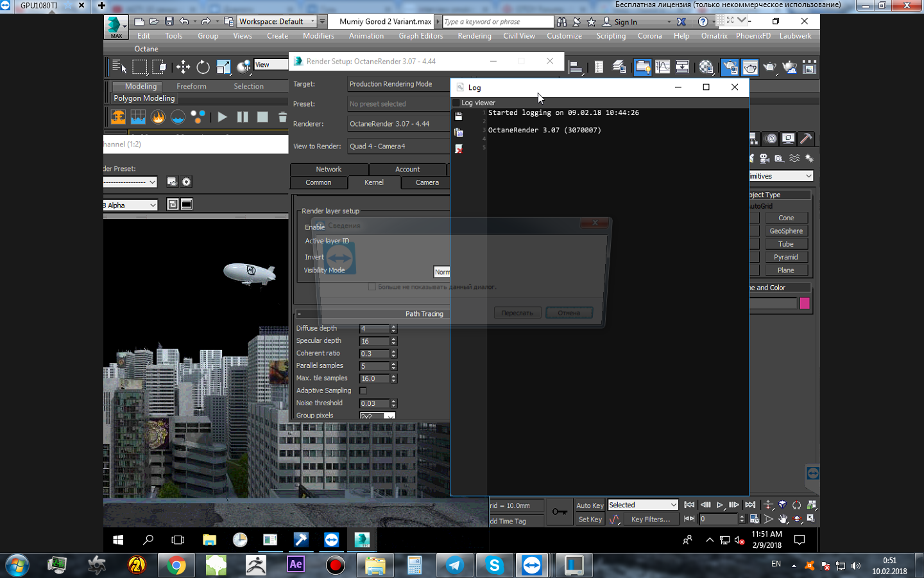
Task: Start simulation with the PhoenixFD play icon
Action: (222, 117)
